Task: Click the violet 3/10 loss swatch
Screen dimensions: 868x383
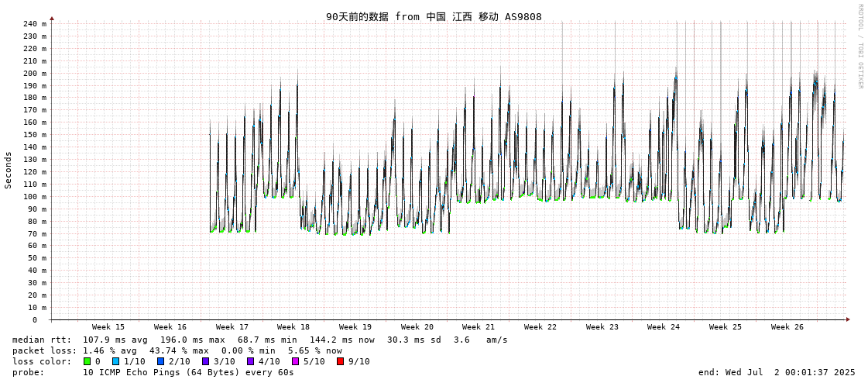Action: pyautogui.click(x=205, y=361)
